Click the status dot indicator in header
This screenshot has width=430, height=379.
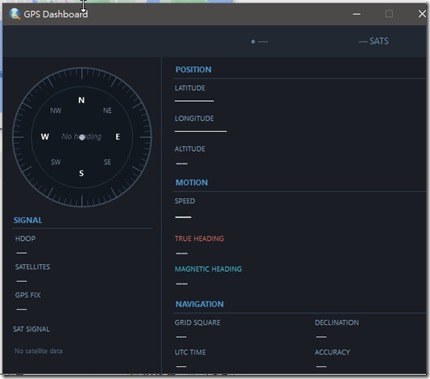(x=253, y=42)
